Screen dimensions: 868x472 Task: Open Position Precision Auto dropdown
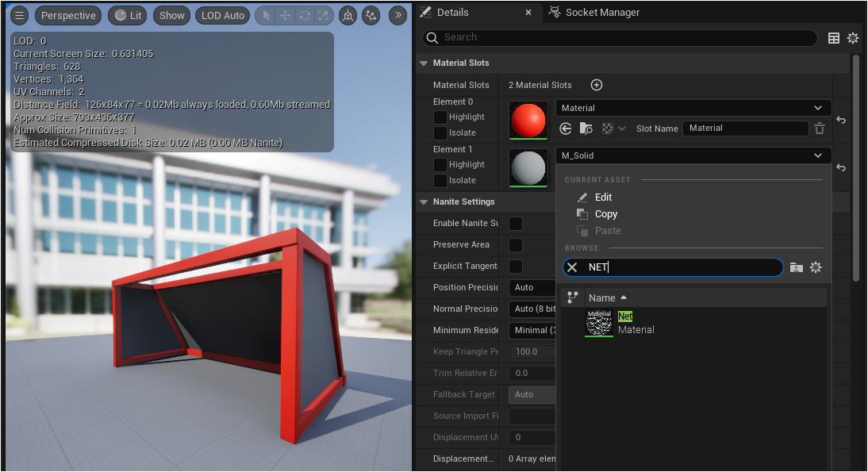(532, 287)
